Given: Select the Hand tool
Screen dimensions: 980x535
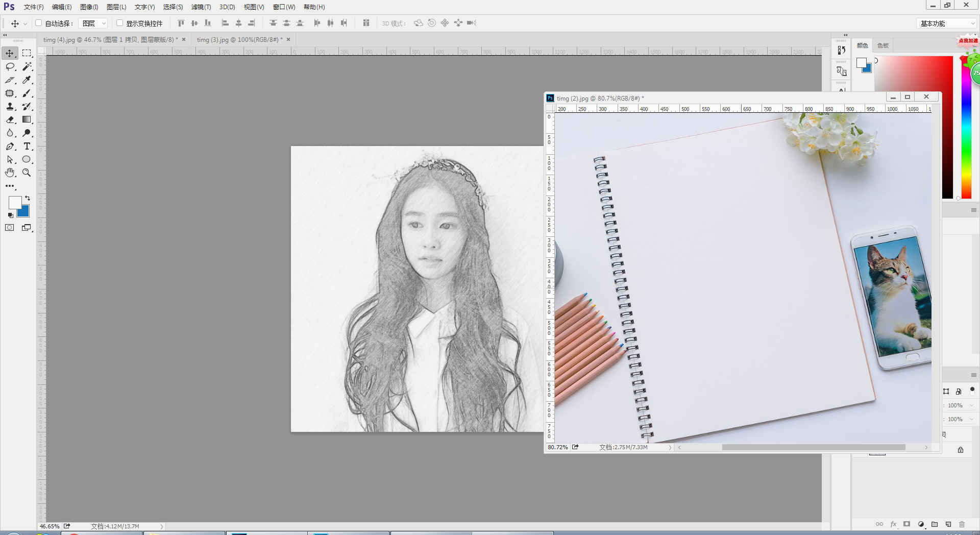Looking at the screenshot, I should pyautogui.click(x=10, y=173).
